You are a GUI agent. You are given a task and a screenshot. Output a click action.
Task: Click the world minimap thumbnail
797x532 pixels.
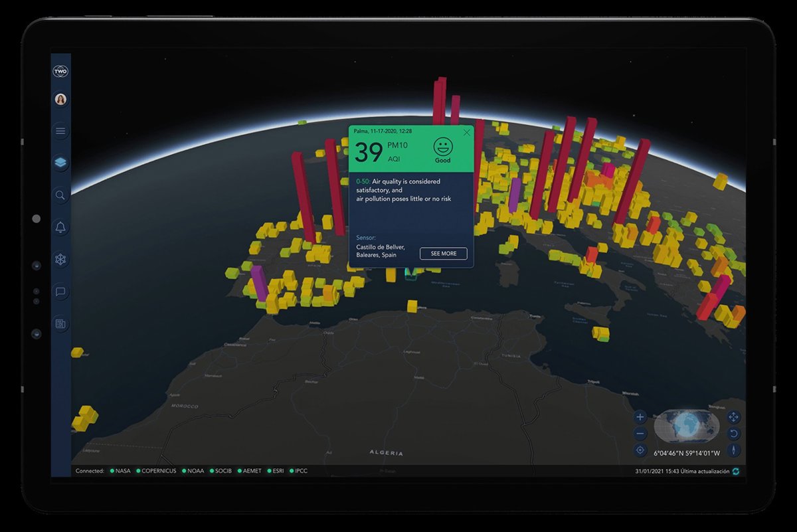pos(687,426)
